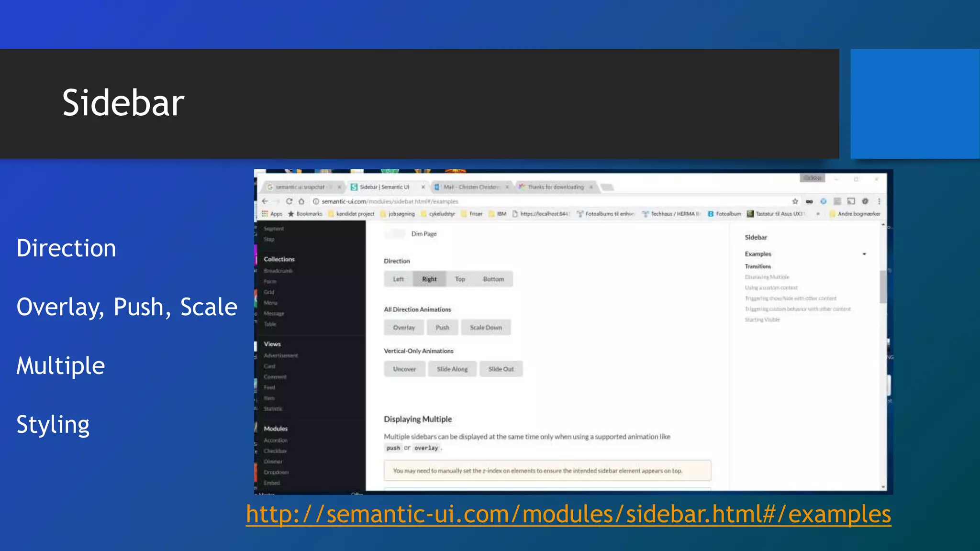Click the Scale Down animation button
980x551 pixels.
point(486,328)
